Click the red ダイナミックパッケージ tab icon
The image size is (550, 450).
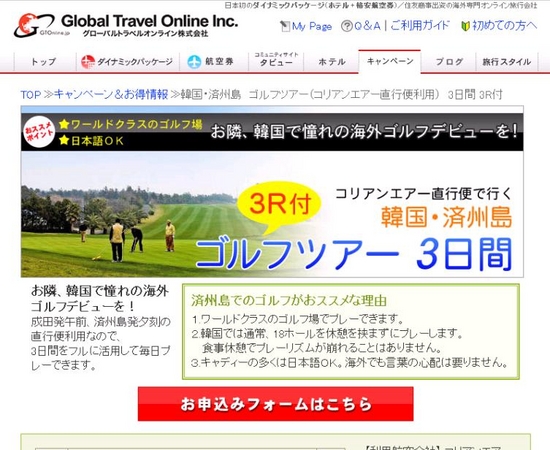pos(88,62)
